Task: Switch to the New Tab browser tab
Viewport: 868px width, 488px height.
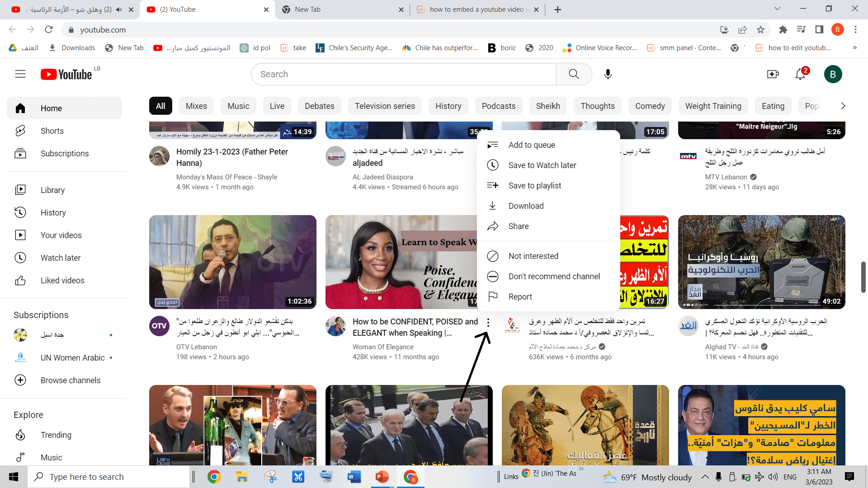Action: click(x=342, y=9)
